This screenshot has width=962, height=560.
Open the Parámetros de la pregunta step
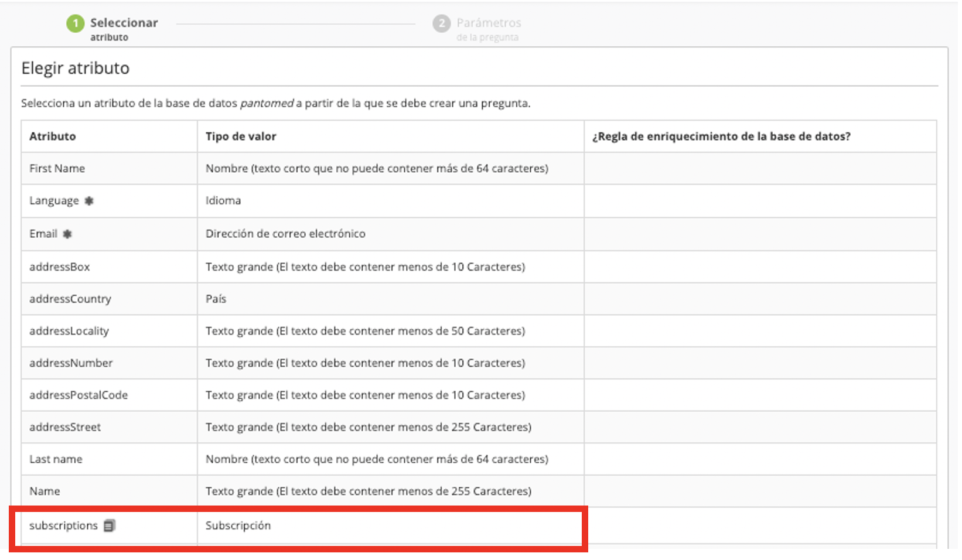[477, 29]
